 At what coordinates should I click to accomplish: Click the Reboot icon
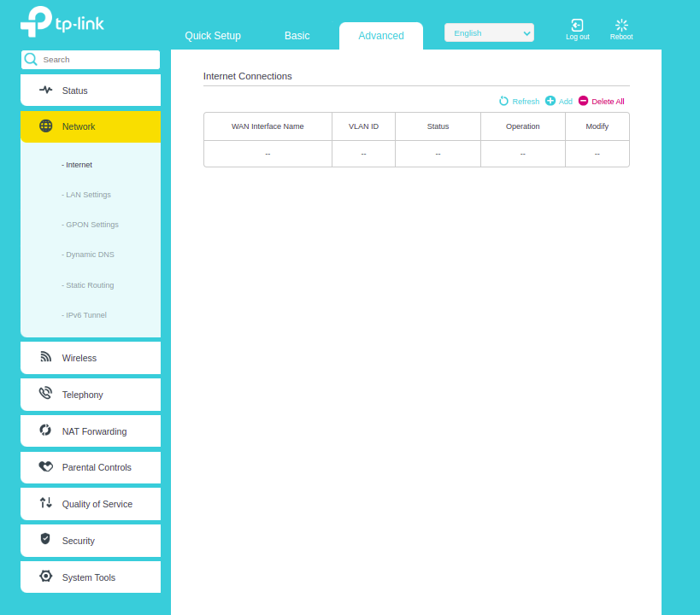click(x=621, y=26)
